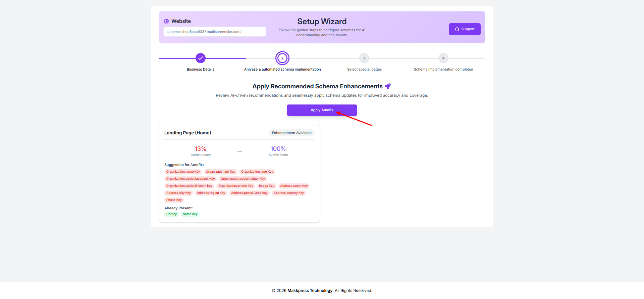Click the website URL input field
644x299 pixels.
215,32
